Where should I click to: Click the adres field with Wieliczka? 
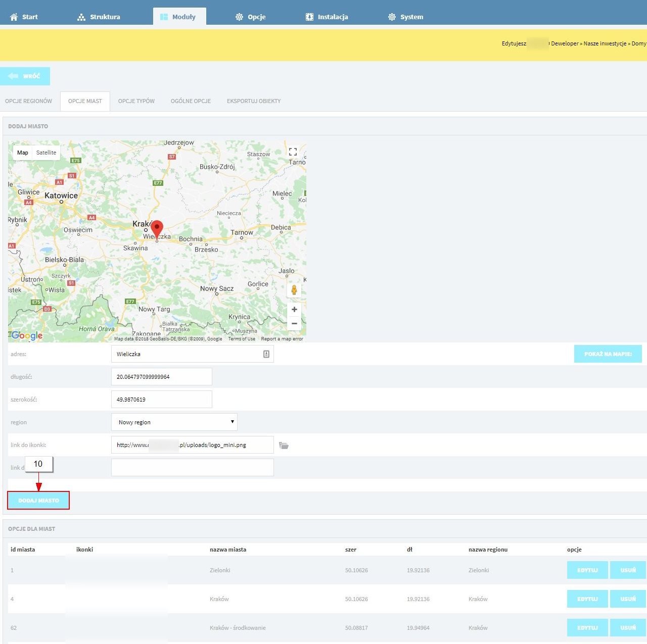pyautogui.click(x=193, y=354)
